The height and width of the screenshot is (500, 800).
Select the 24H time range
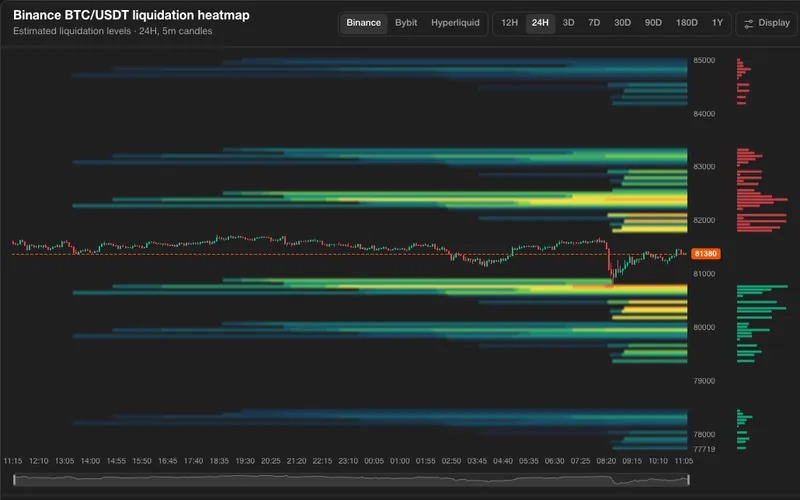coord(540,23)
